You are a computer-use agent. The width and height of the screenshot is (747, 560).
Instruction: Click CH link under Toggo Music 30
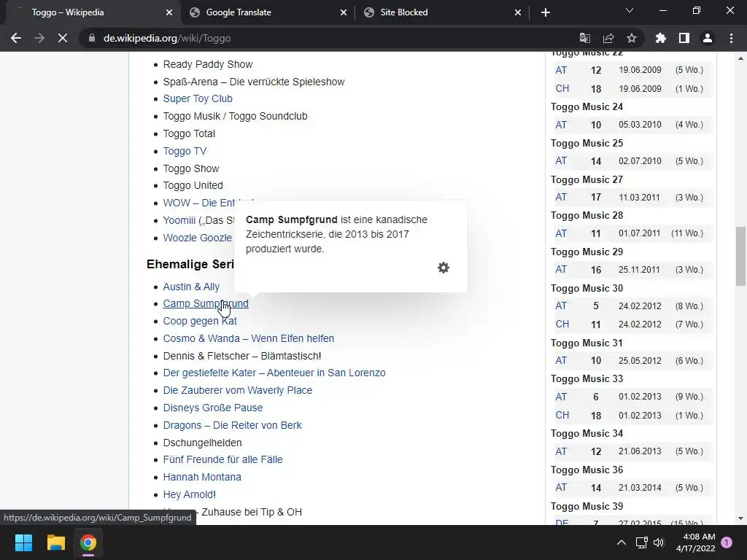coord(562,324)
